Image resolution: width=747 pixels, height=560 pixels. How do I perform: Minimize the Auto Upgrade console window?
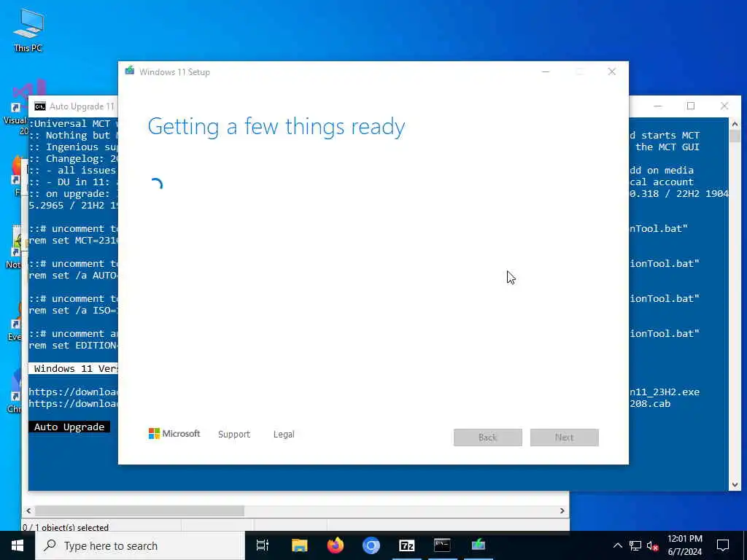tap(658, 106)
